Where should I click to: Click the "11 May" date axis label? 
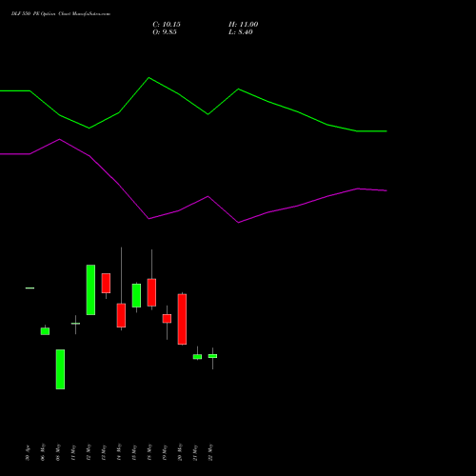[x=73, y=452]
